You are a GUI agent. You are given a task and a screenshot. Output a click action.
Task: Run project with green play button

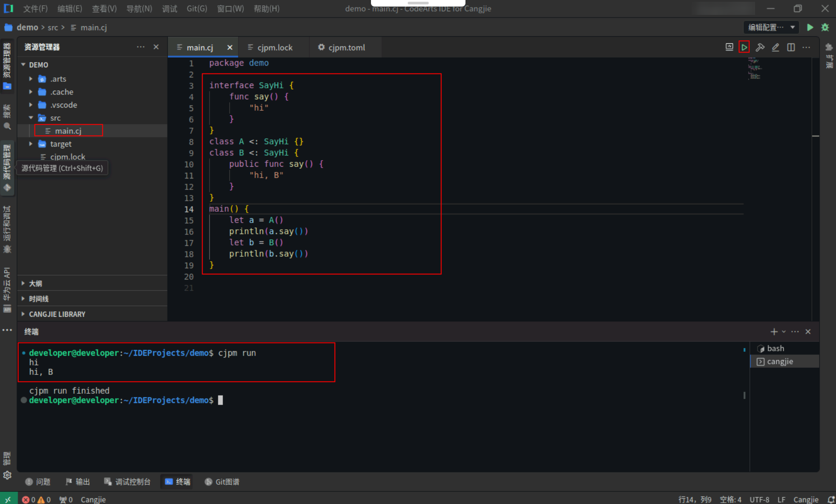pos(810,27)
